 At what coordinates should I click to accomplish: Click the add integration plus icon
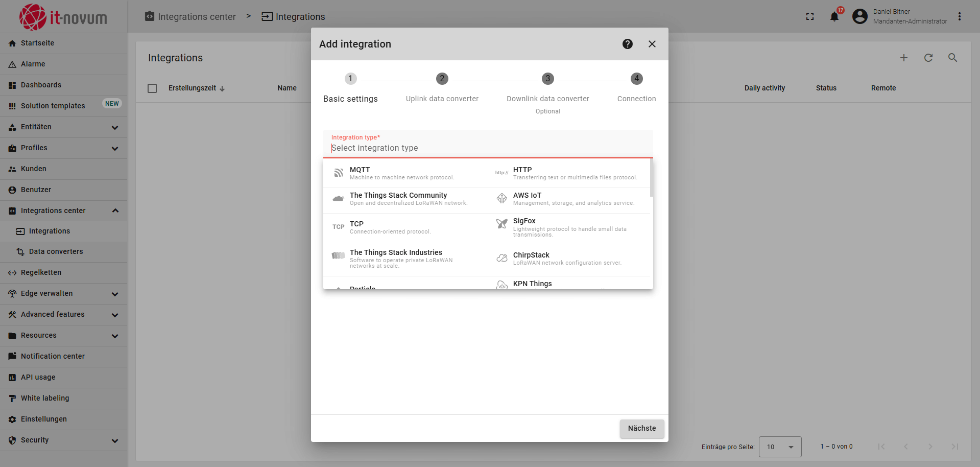[x=903, y=58]
